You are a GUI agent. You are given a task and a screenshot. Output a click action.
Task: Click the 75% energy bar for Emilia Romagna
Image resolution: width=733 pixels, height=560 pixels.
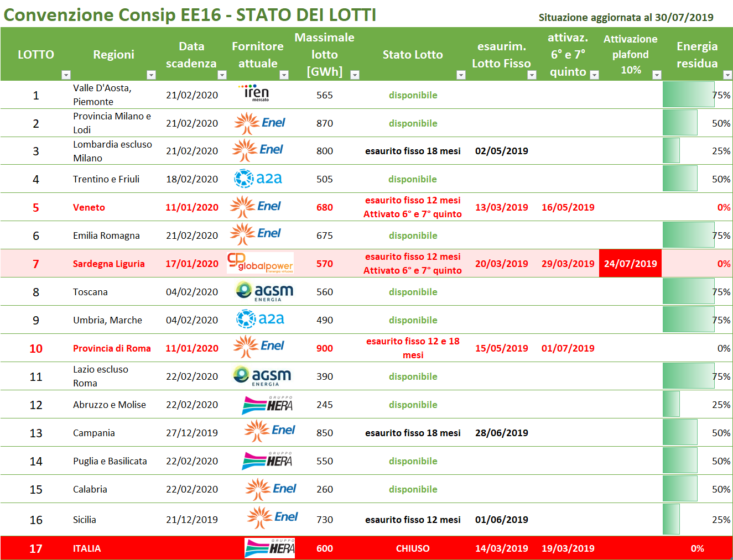[688, 234]
